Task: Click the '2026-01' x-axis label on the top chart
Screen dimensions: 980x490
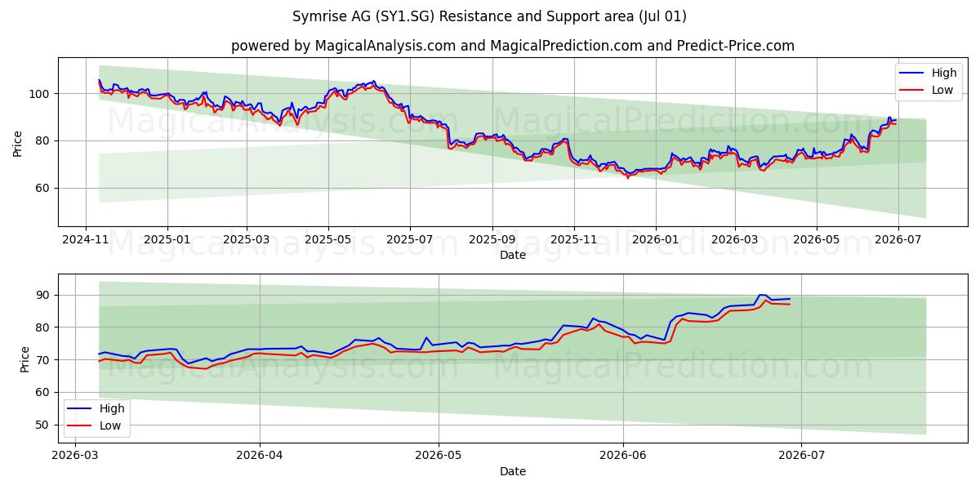Action: pyautogui.click(x=656, y=241)
